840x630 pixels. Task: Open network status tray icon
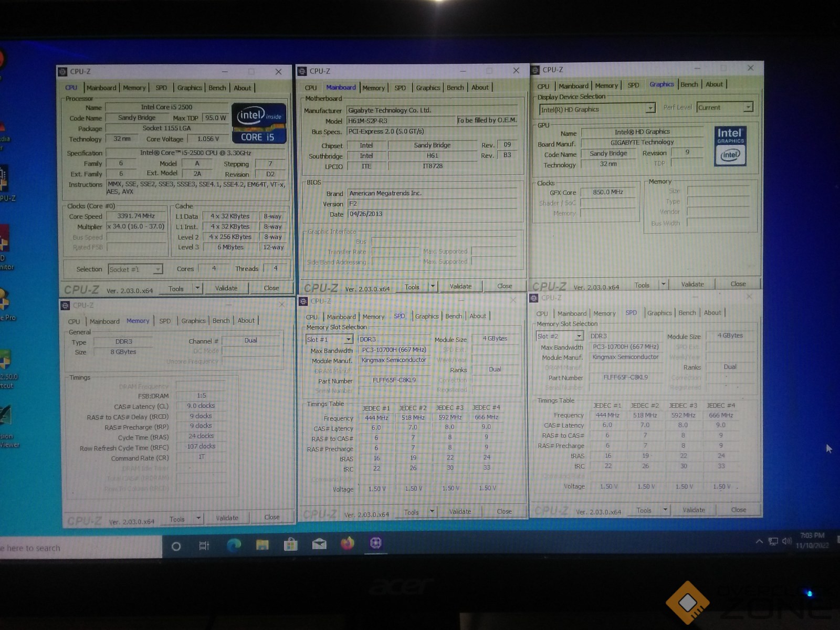tap(773, 541)
